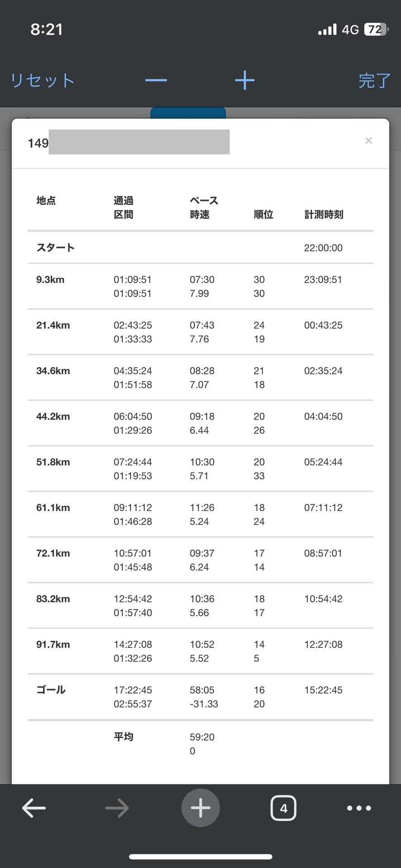Image resolution: width=401 pixels, height=868 pixels.
Task: Tap the 8:21 clock in status bar
Action: 47,29
